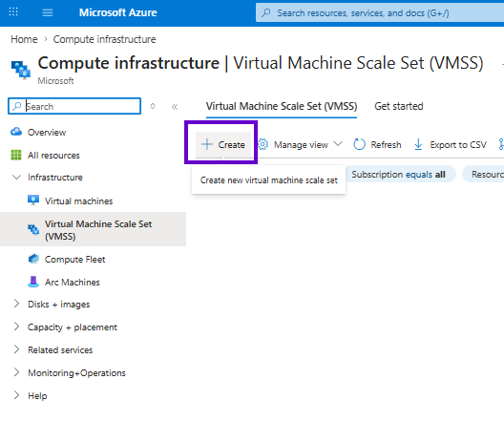Collapse the sidebar with double-chevron icon

pyautogui.click(x=175, y=107)
